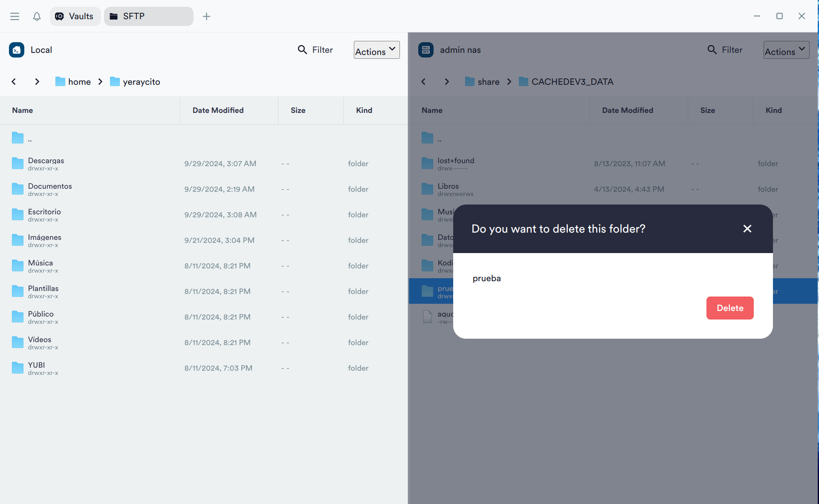Click the notifications bell icon
The width and height of the screenshot is (819, 504).
(37, 16)
